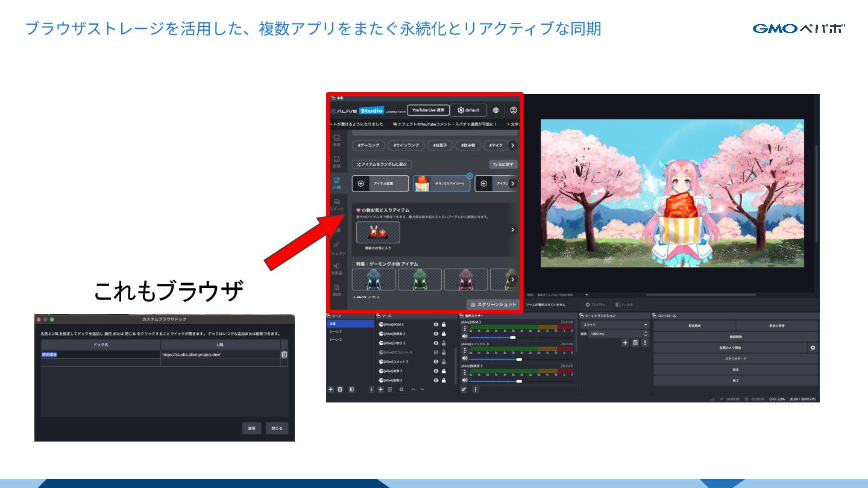Open the 効果音 speaker sidebar section
Viewport: 868px width, 488px height.
point(336,268)
